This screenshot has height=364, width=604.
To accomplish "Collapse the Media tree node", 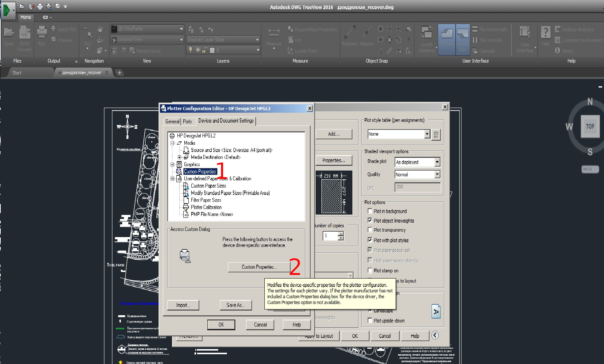I will pyautogui.click(x=172, y=143).
